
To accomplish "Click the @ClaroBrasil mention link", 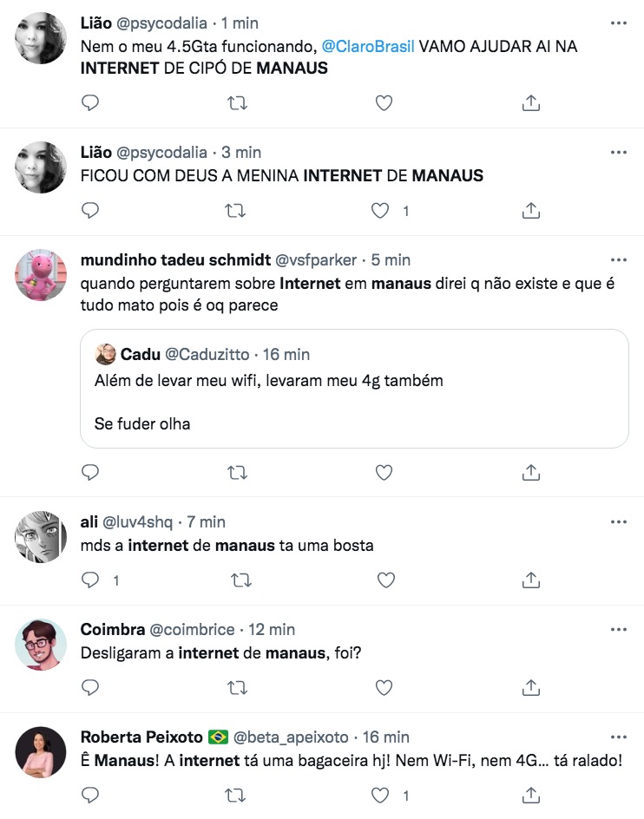I will click(370, 47).
